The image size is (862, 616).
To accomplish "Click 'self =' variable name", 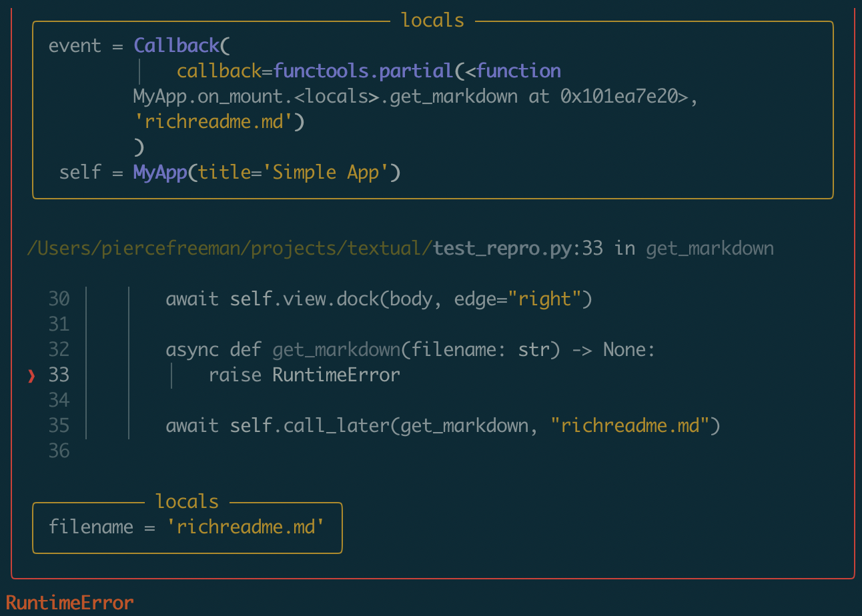I will (91, 173).
